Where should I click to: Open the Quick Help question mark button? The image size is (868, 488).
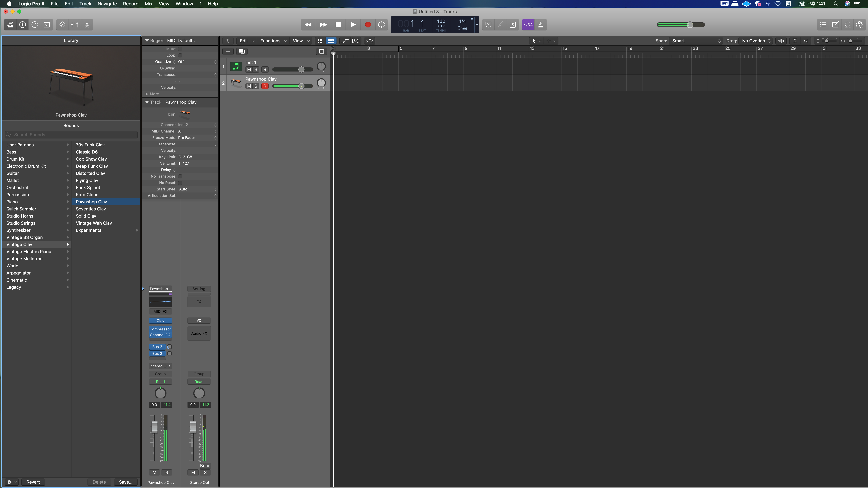click(35, 25)
